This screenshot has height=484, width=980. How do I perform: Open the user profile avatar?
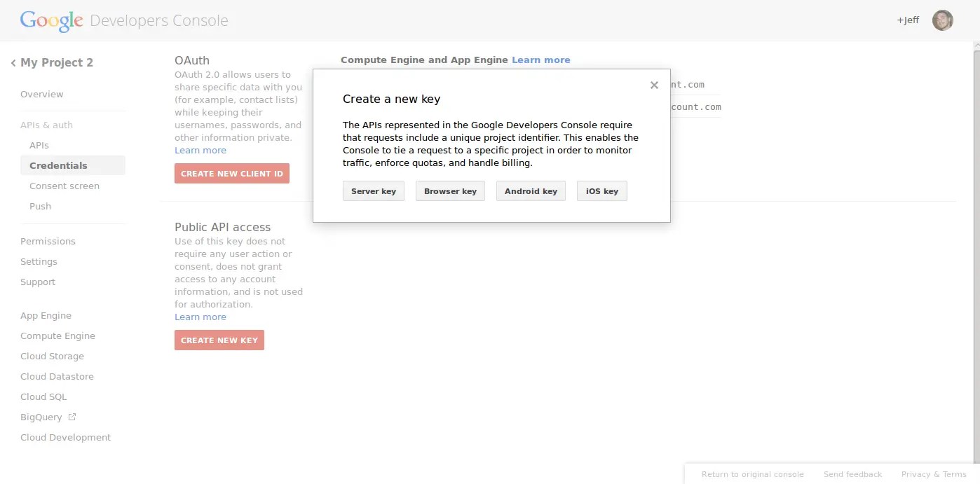tap(942, 20)
